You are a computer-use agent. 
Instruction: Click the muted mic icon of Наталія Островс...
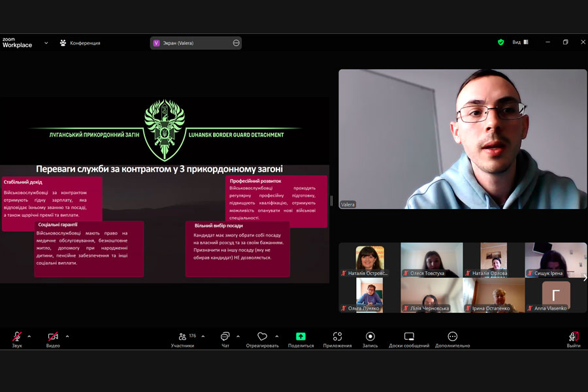click(x=344, y=273)
